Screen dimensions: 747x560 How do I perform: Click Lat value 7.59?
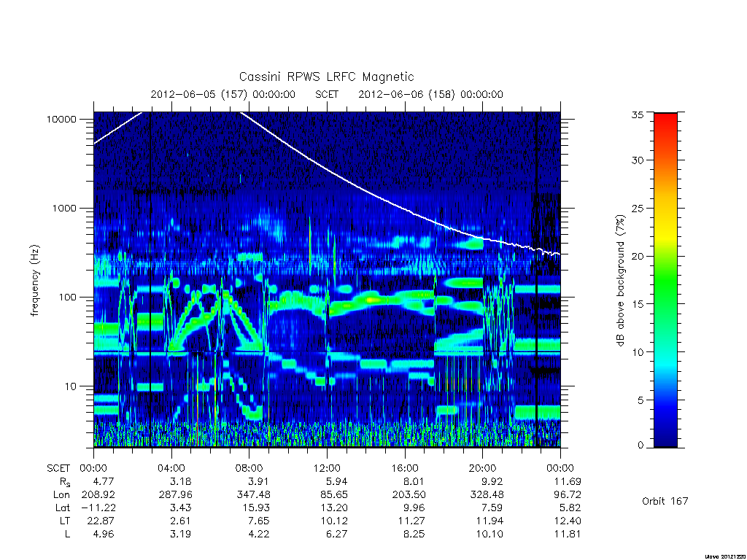click(492, 507)
